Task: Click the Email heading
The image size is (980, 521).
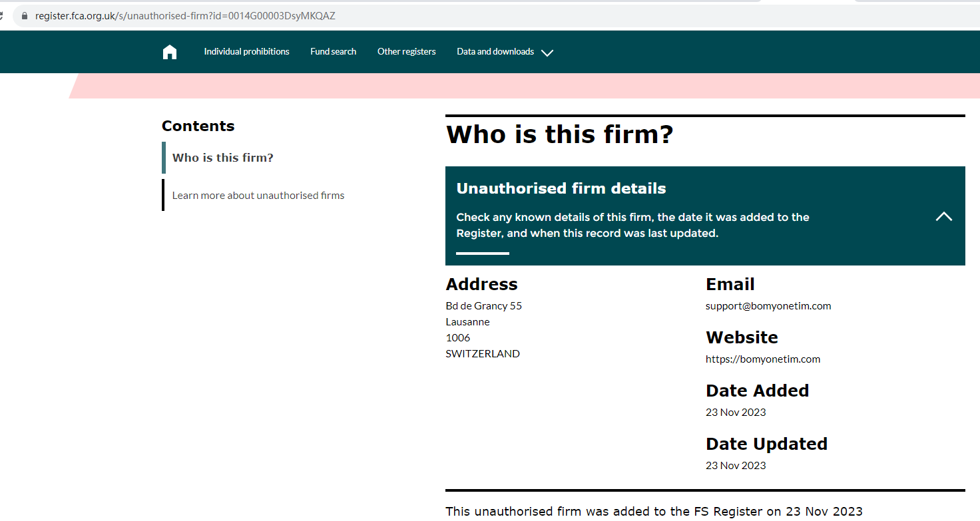Action: pyautogui.click(x=730, y=284)
